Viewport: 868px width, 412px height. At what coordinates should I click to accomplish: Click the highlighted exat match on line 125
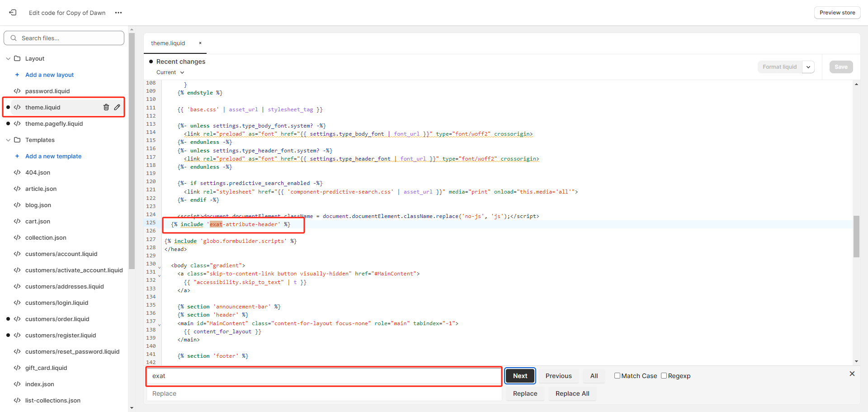[216, 224]
